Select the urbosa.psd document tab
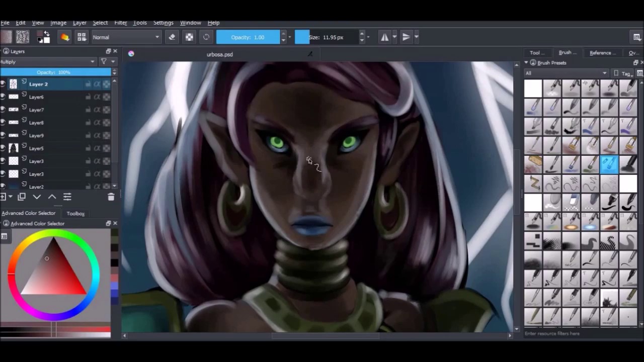The width and height of the screenshot is (644, 362). point(220,54)
